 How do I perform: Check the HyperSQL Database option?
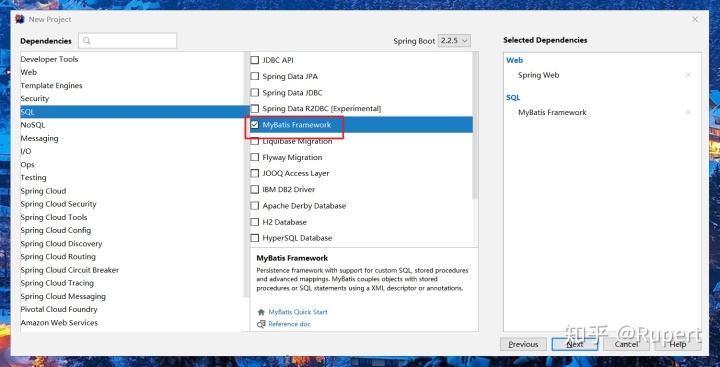click(255, 238)
